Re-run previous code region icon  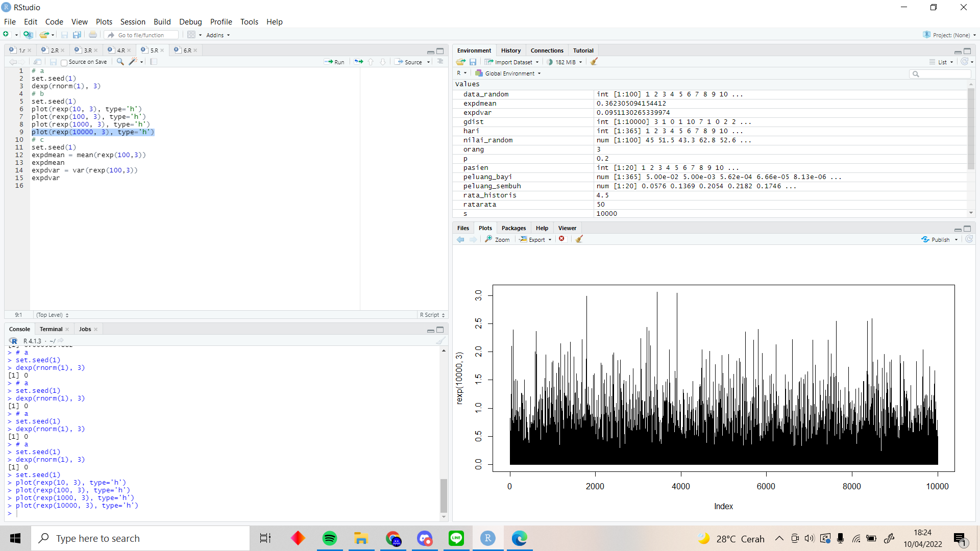click(359, 62)
